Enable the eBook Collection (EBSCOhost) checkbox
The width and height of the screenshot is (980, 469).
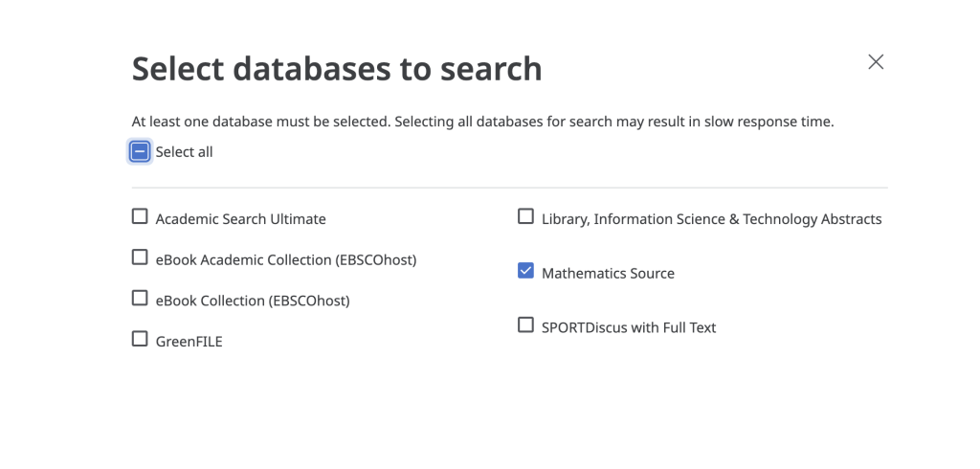point(140,299)
